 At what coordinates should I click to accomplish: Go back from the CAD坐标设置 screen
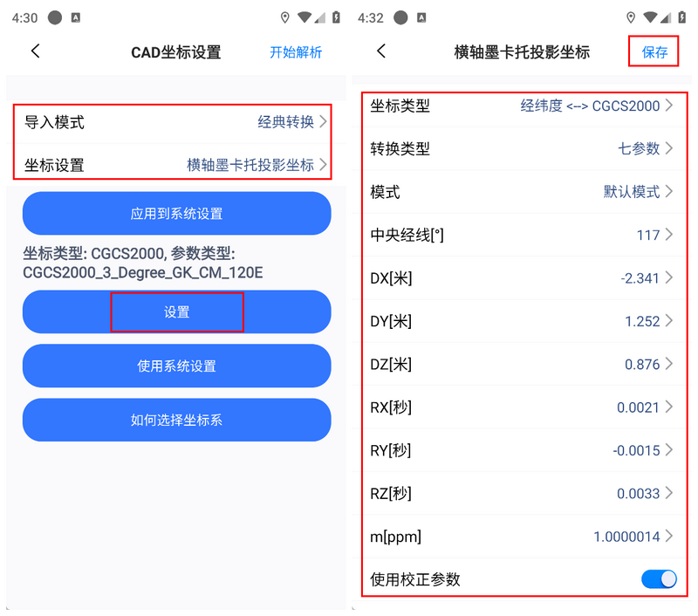tap(36, 51)
